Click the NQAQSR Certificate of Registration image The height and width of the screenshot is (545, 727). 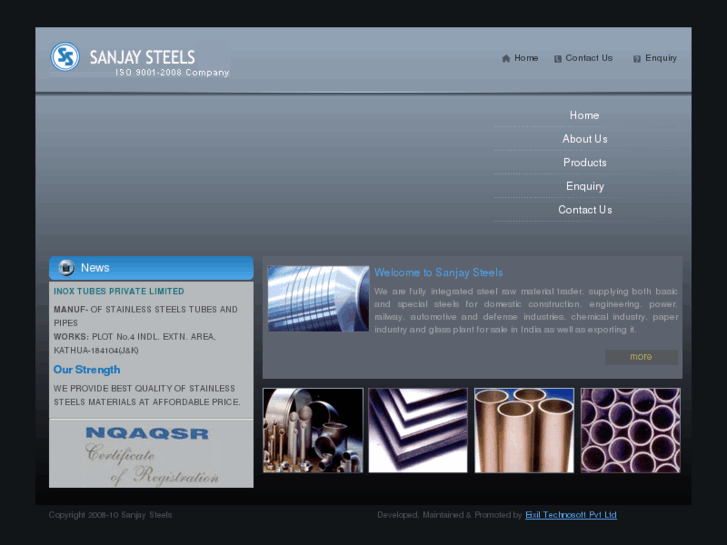click(x=151, y=454)
